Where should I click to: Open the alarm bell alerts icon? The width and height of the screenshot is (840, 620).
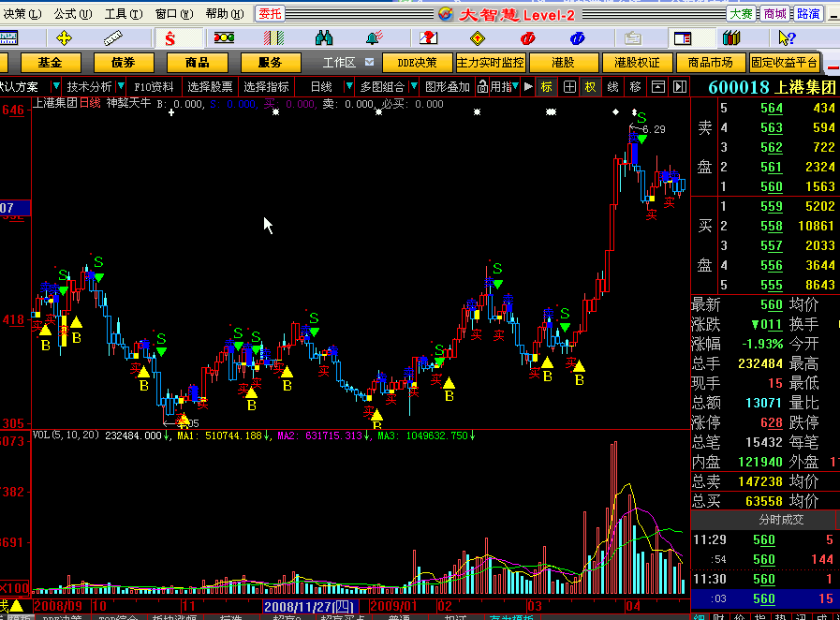click(374, 37)
